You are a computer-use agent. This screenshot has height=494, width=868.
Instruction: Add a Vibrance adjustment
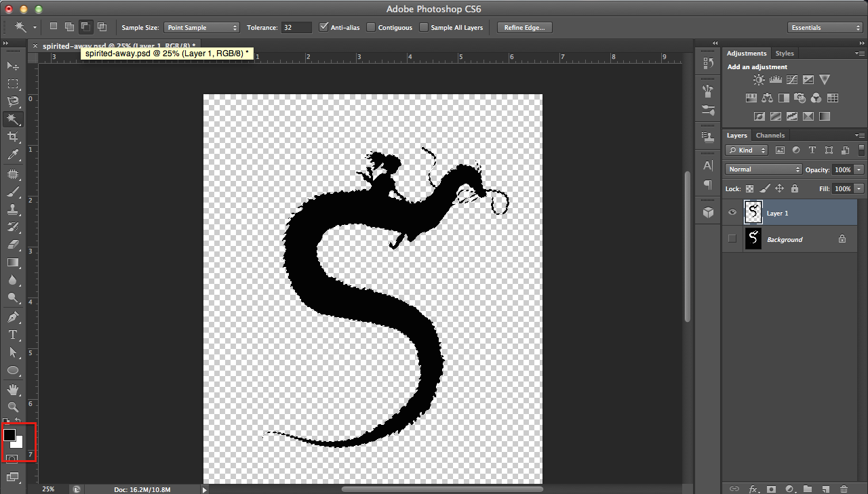click(x=825, y=80)
